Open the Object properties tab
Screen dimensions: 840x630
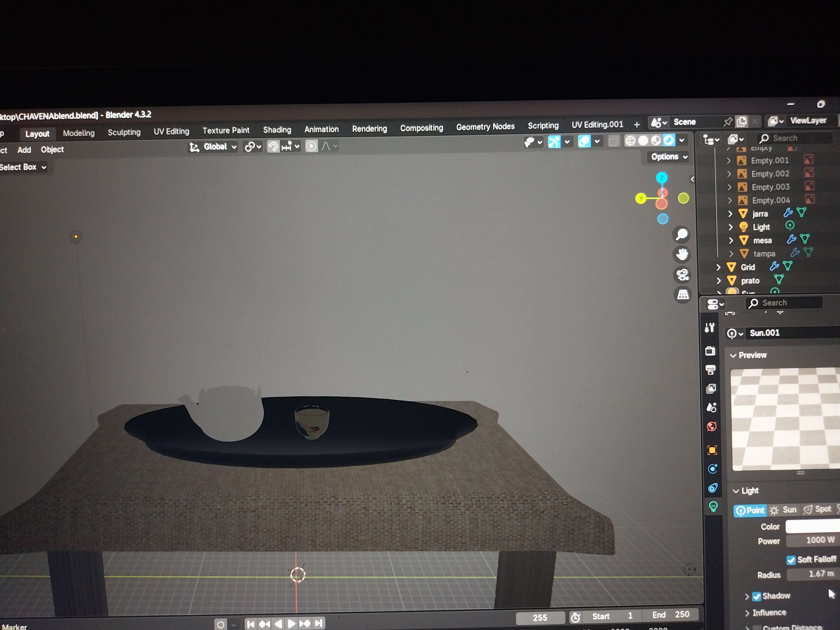click(x=712, y=450)
